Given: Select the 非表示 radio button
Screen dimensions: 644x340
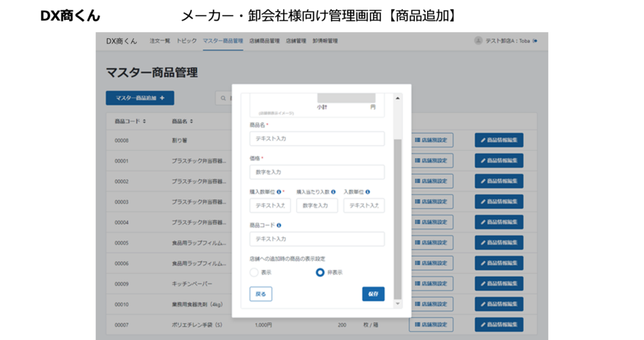Looking at the screenshot, I should [x=320, y=273].
